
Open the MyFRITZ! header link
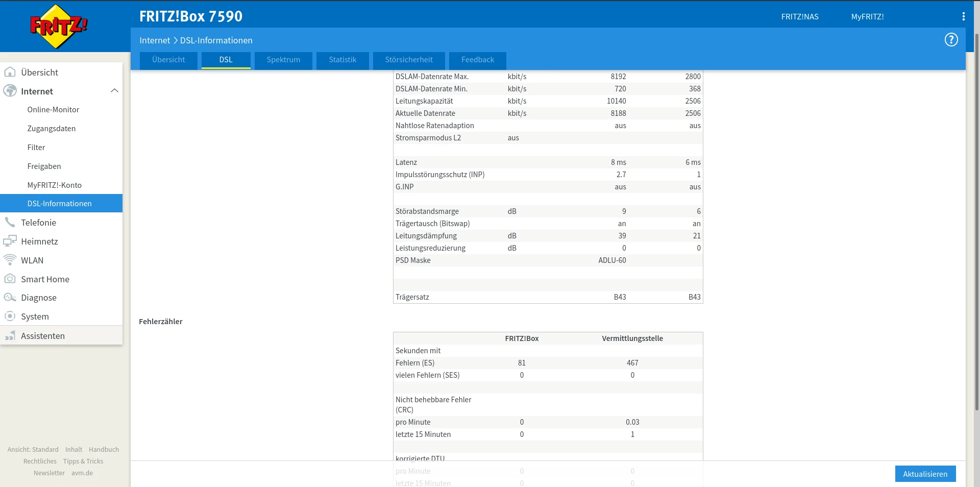pyautogui.click(x=867, y=17)
